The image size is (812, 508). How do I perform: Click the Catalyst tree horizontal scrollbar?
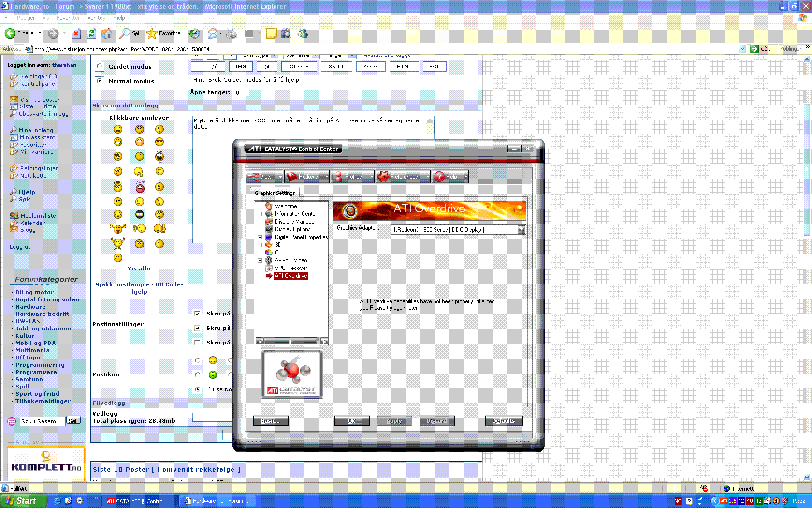pyautogui.click(x=291, y=341)
